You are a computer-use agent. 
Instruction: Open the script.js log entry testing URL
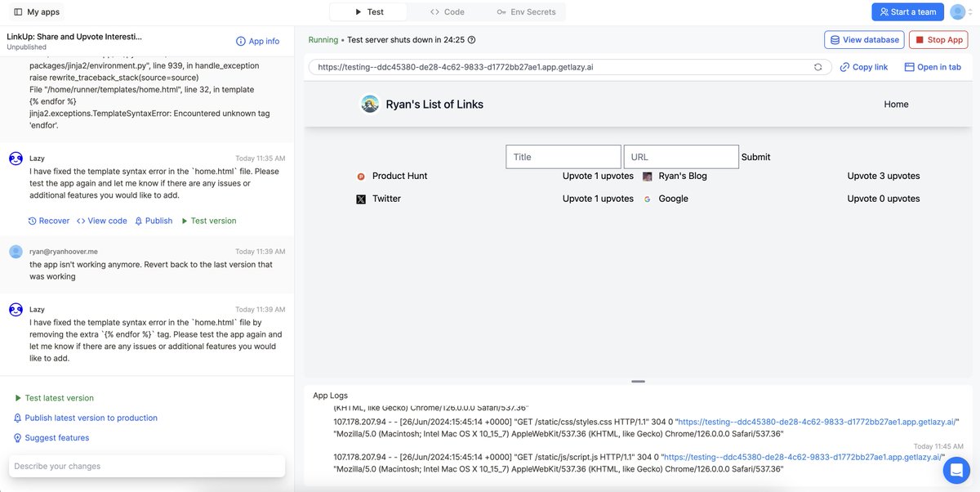pos(801,457)
